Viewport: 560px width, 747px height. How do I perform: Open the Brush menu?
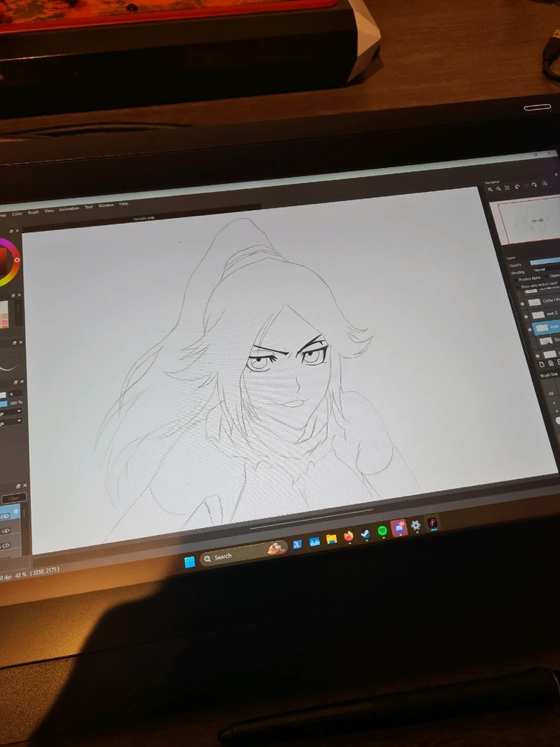coord(34,212)
